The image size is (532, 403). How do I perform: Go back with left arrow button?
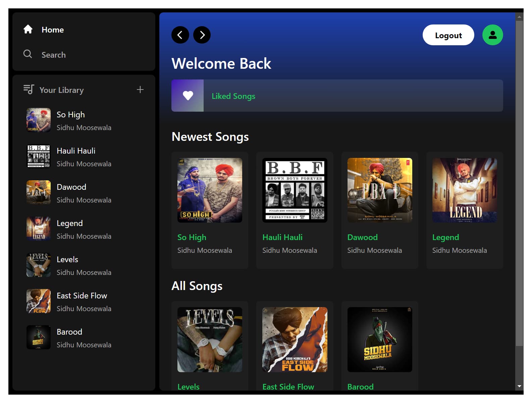pyautogui.click(x=180, y=35)
